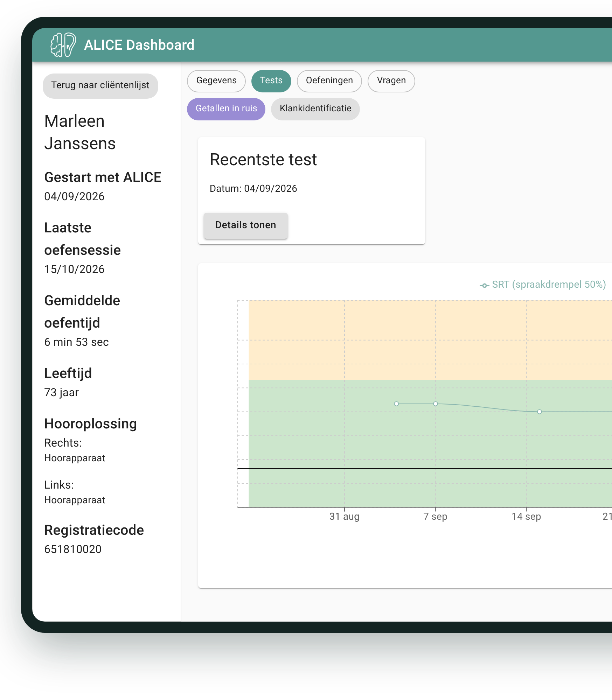Click the Recentste test heading
This screenshot has height=700, width=612.
(263, 160)
